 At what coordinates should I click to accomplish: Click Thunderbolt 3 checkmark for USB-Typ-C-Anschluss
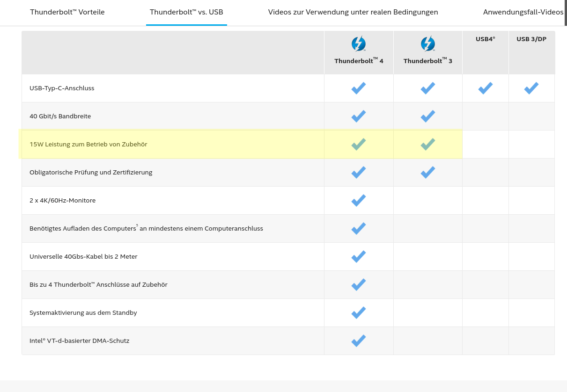pos(428,88)
